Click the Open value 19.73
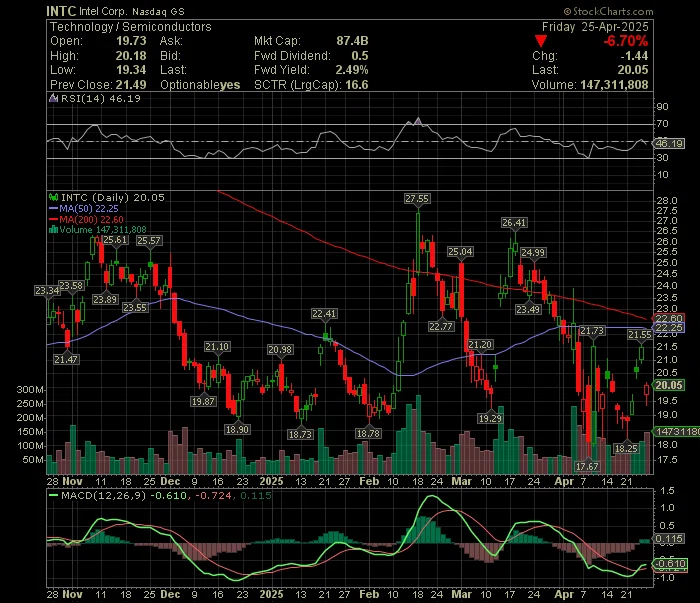This screenshot has width=700, height=603. click(x=131, y=41)
